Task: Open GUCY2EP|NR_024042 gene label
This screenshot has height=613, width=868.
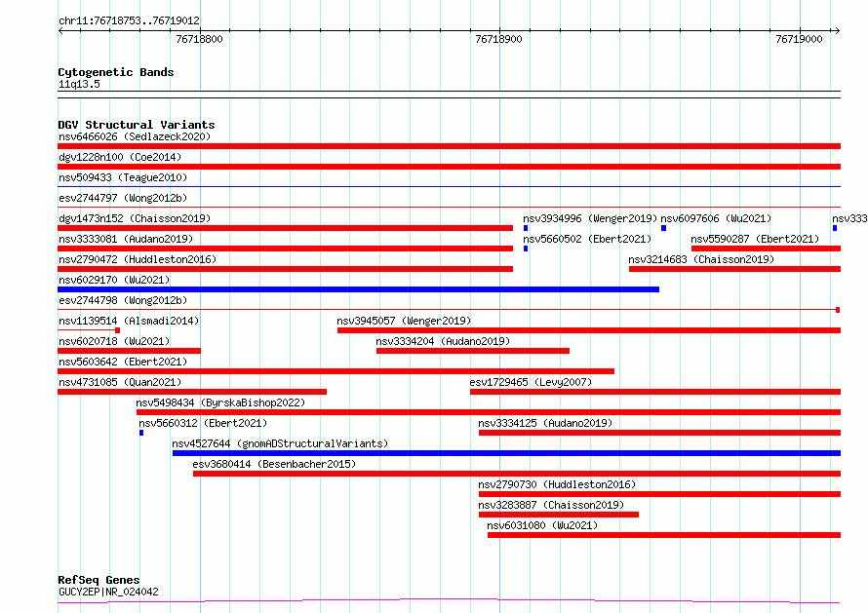Action: point(108,592)
